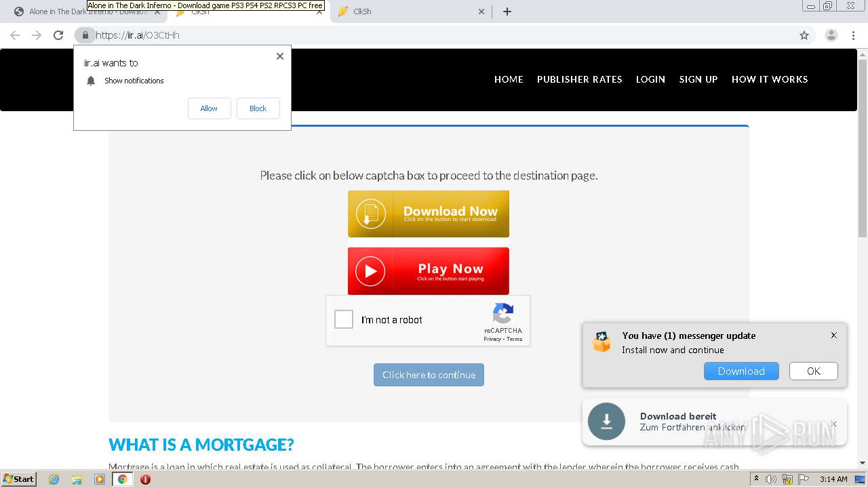
Task: Click Download in messenger update popup
Action: (x=741, y=371)
